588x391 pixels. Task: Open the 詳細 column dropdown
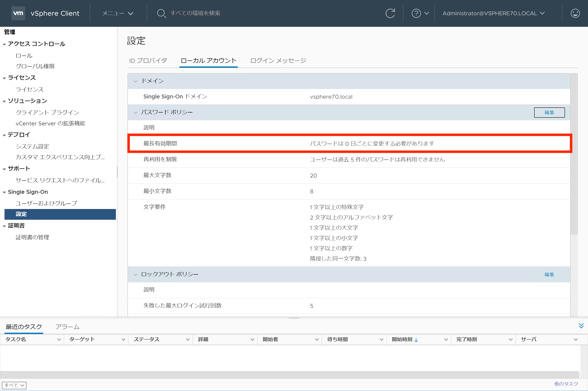[x=252, y=340]
